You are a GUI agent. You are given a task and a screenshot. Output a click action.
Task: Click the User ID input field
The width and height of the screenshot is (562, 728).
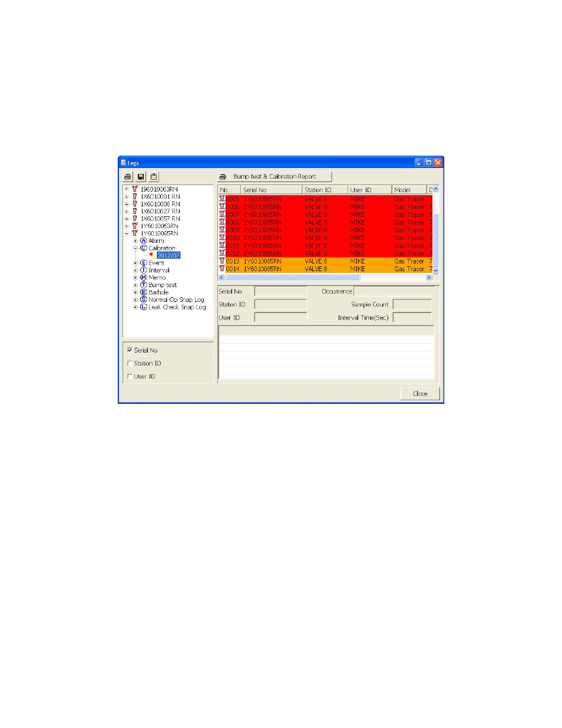(x=280, y=317)
